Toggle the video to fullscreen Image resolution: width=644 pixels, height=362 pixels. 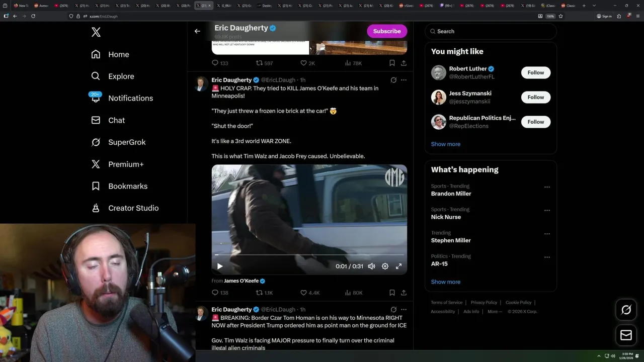(398, 266)
